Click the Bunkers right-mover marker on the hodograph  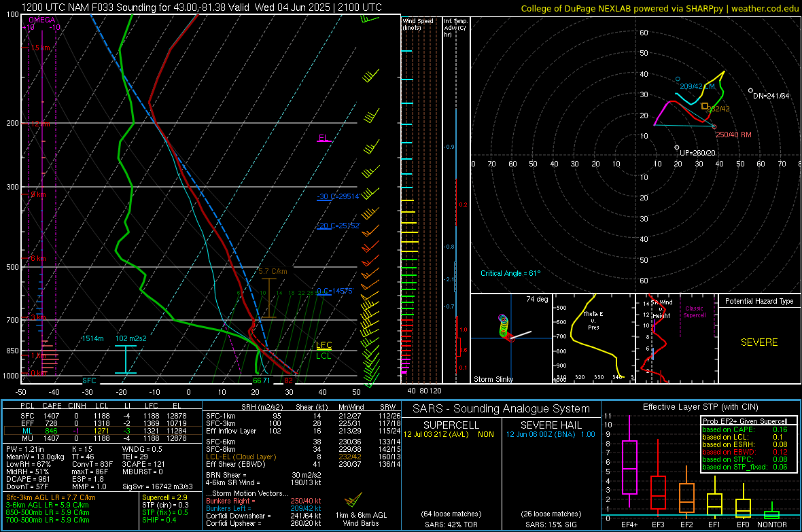click(714, 127)
